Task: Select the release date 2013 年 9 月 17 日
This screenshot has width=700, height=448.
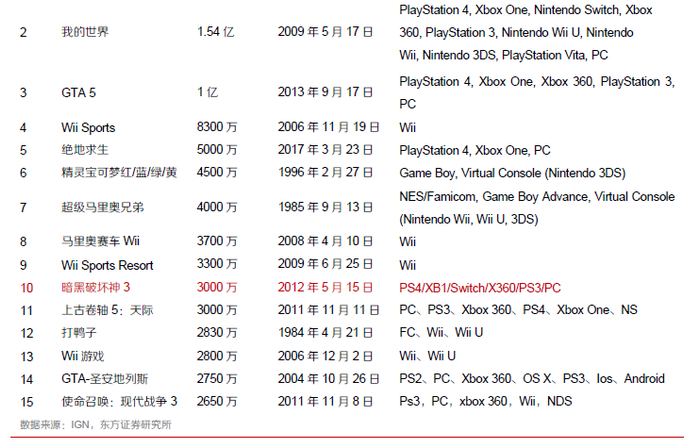Action: 326,92
